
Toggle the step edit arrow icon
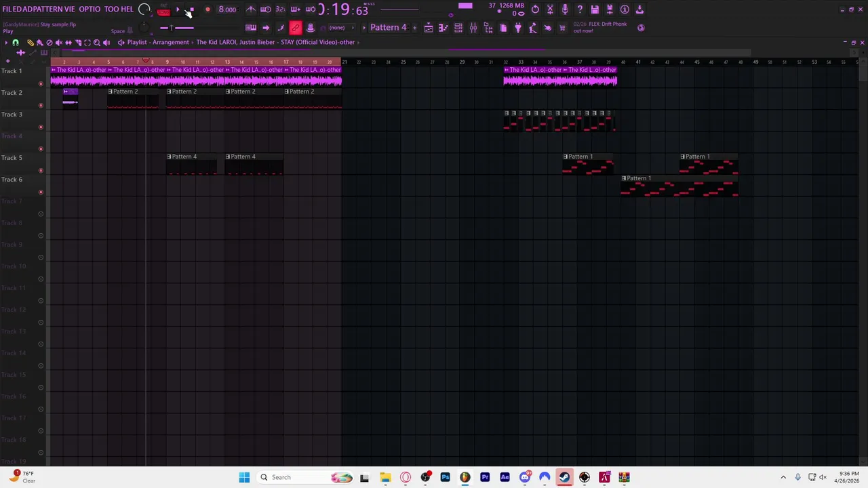(x=266, y=28)
